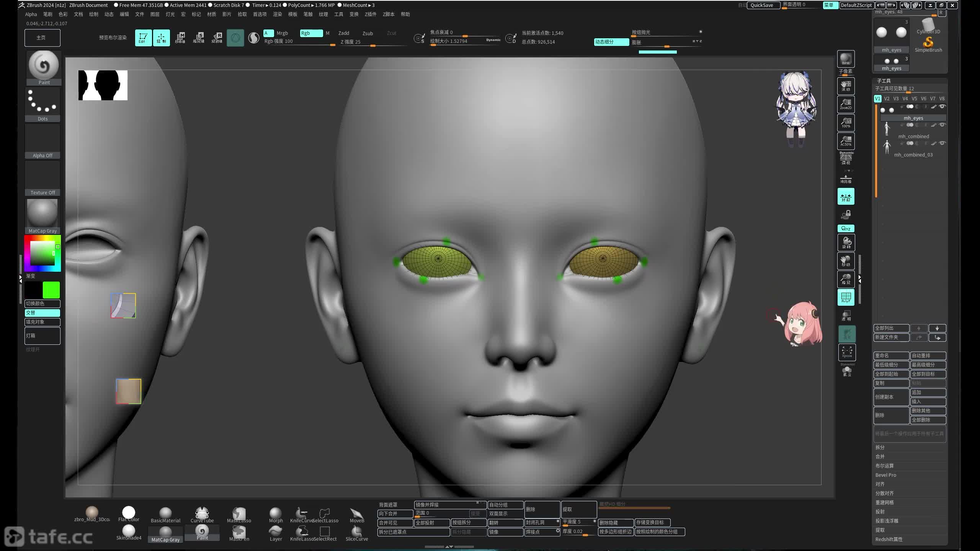Toggle the XYZ rotation mode button
The image size is (980, 551).
(x=846, y=228)
